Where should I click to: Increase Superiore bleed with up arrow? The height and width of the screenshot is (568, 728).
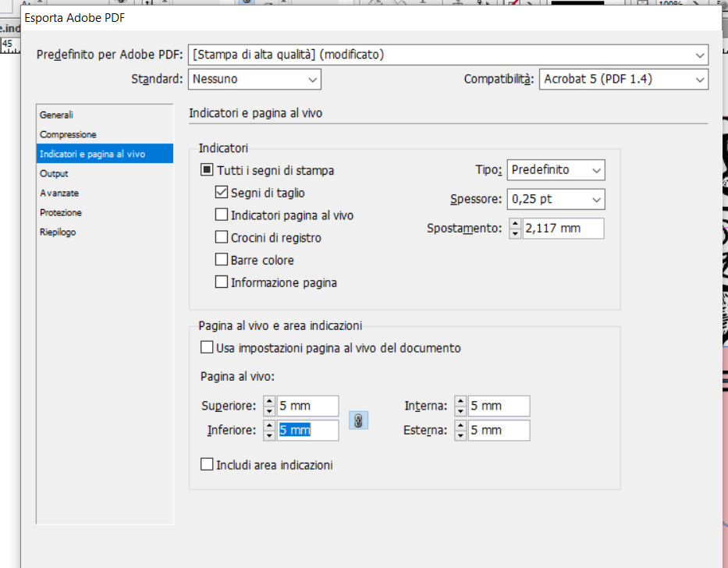click(269, 401)
